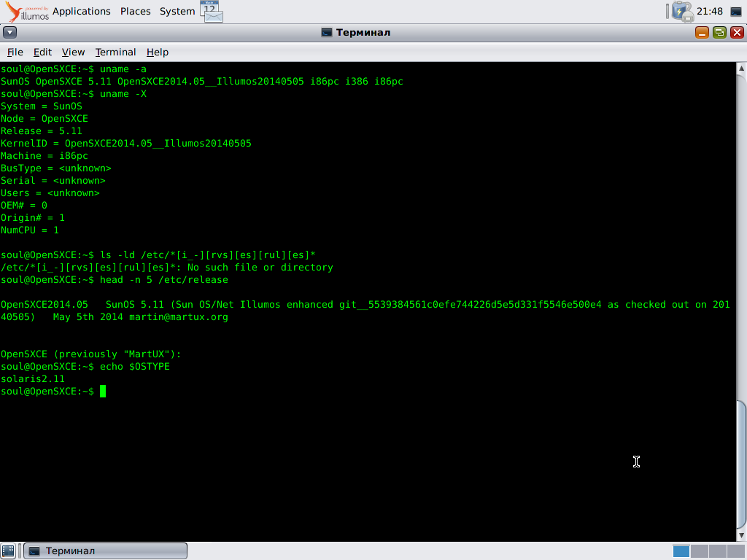The height and width of the screenshot is (560, 747).
Task: Open the Help menu
Action: (x=158, y=52)
